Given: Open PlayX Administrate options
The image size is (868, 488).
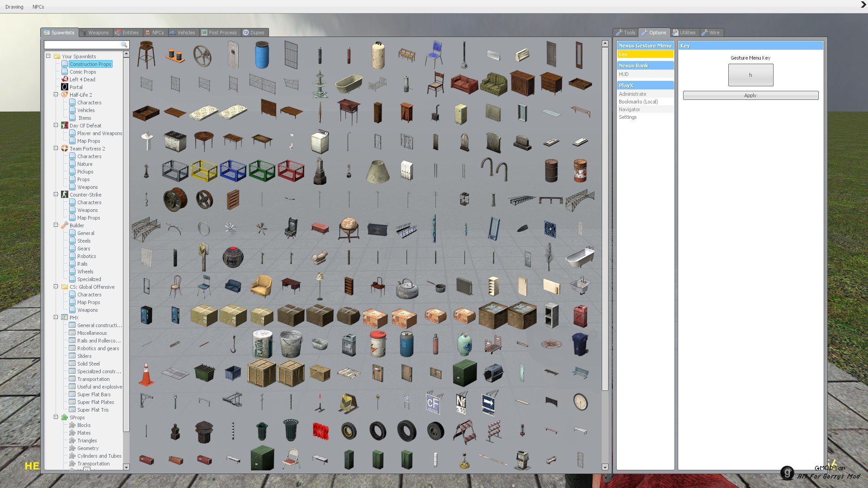Looking at the screenshot, I should [645, 94].
